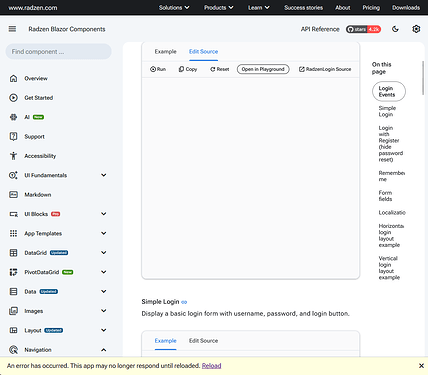This screenshot has height=375, width=428.
Task: Click the Support question icon
Action: click(13, 136)
